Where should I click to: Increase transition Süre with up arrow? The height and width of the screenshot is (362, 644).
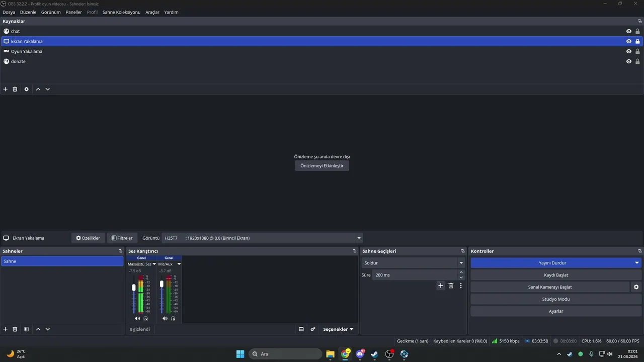461,273
